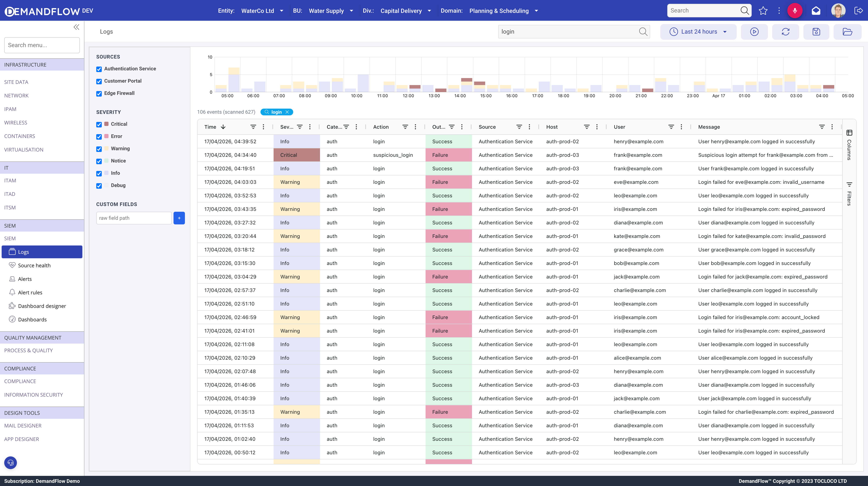Collapse the left sidebar with the chevrons

pos(76,27)
